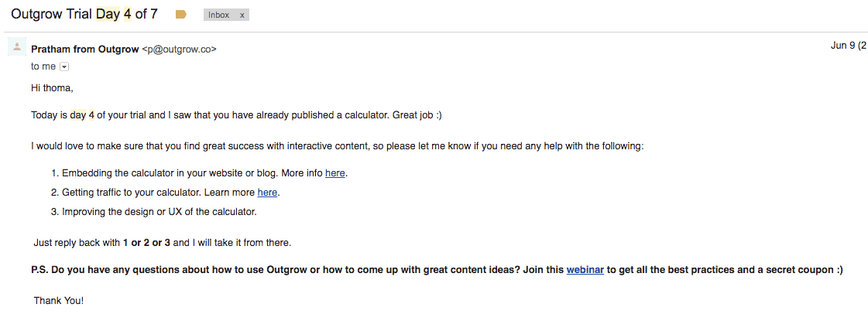Viewport: 868px width, 328px height.
Task: Expand the details arrow next to "to me"
Action: point(64,67)
